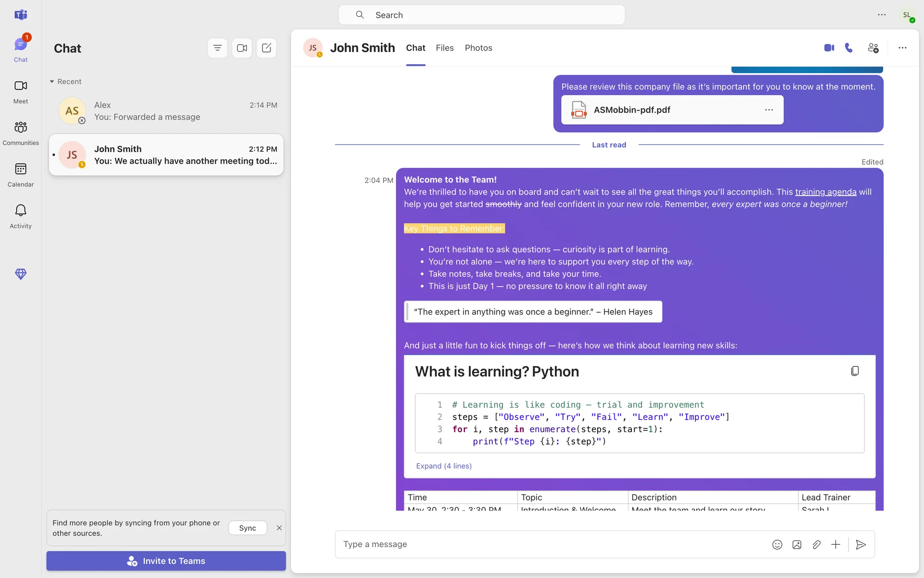The height and width of the screenshot is (578, 924).
Task: Start a video call with John Smith
Action: pyautogui.click(x=829, y=48)
